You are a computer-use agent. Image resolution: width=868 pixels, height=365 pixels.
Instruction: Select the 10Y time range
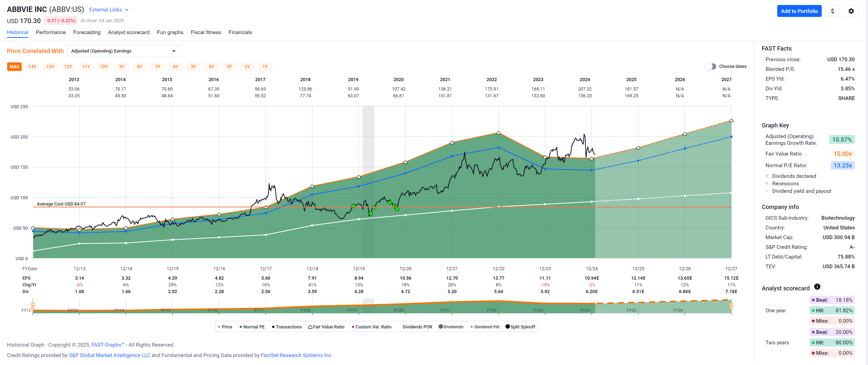pos(104,67)
